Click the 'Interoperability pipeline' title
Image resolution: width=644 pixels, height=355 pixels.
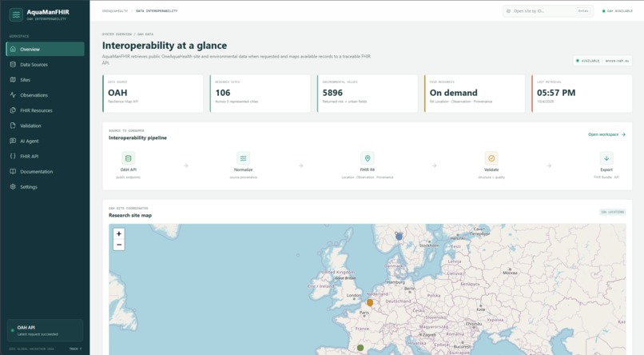click(x=137, y=138)
